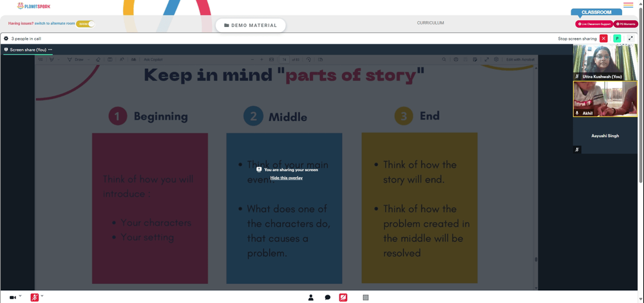The image size is (644, 303).
Task: Click read aloud icon in PDF toolbar
Action: [x=122, y=59]
